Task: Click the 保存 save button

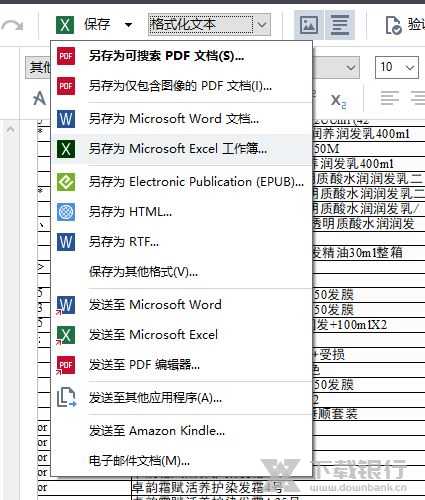Action: click(x=97, y=25)
